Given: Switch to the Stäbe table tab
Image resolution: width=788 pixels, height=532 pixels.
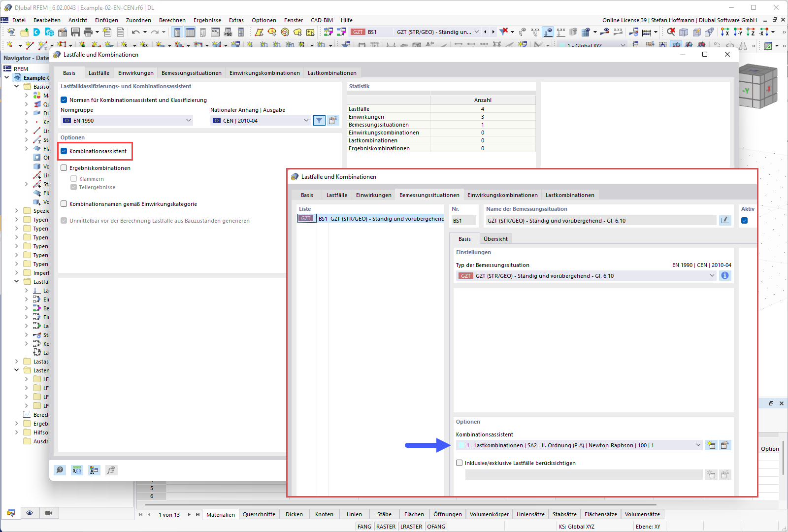Looking at the screenshot, I should pos(384,514).
